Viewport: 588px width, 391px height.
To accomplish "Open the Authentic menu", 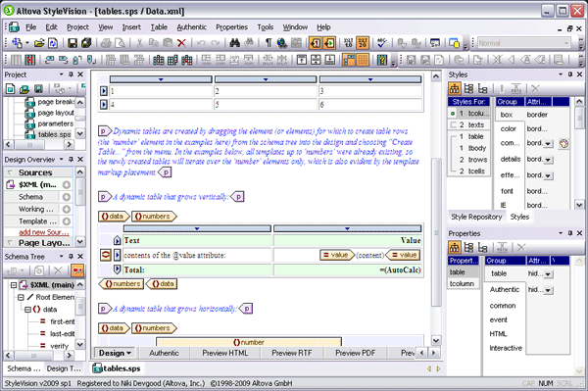I will coord(192,27).
